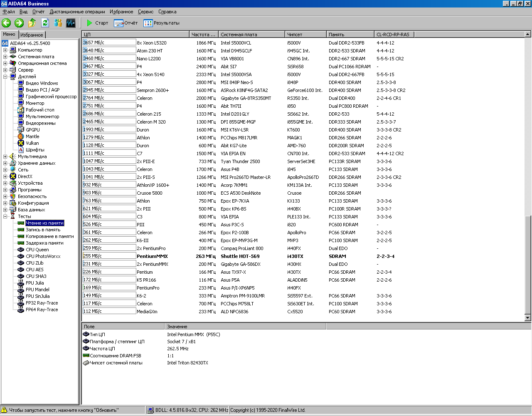This screenshot has height=416, width=532.
Task: Select the Рабочий стол icon
Action: 21,110
